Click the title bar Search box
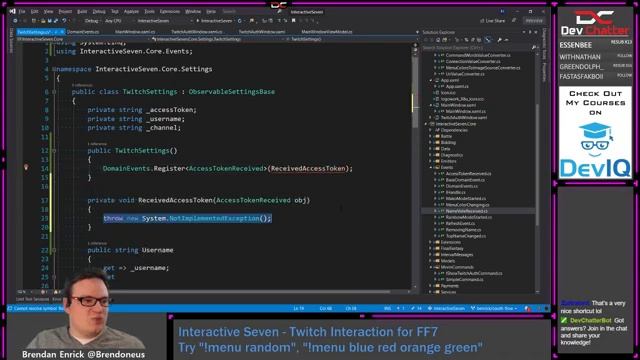This screenshot has width=640, height=360. (x=251, y=12)
